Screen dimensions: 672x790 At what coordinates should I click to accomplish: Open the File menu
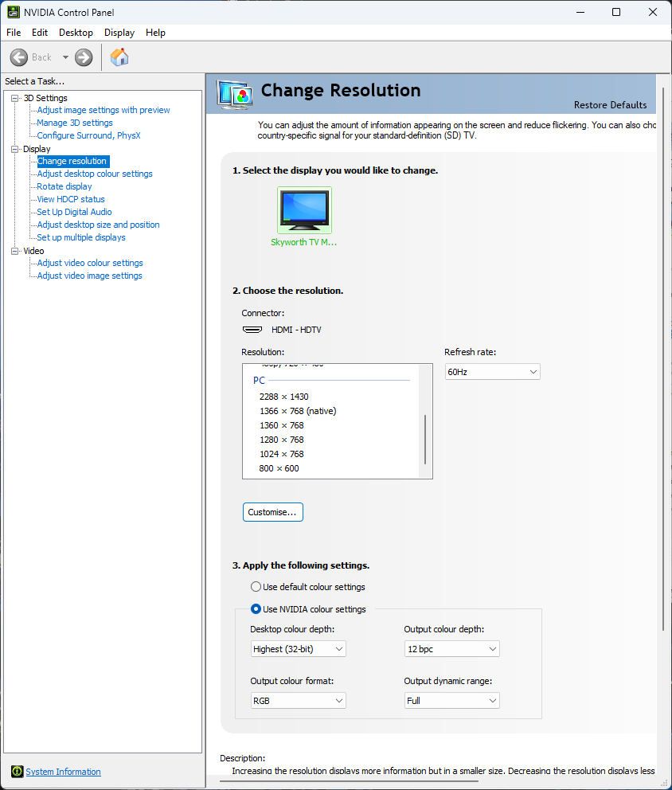[14, 33]
